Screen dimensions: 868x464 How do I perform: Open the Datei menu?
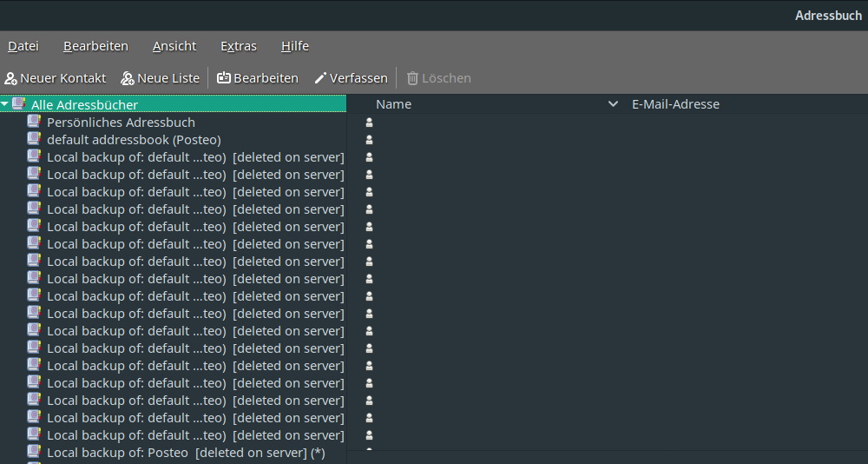click(x=23, y=46)
